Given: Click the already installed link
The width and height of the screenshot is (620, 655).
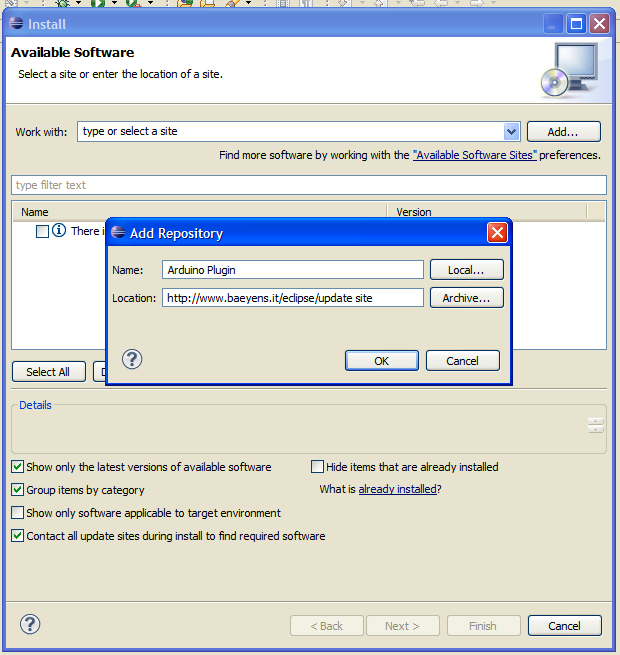Looking at the screenshot, I should 397,489.
